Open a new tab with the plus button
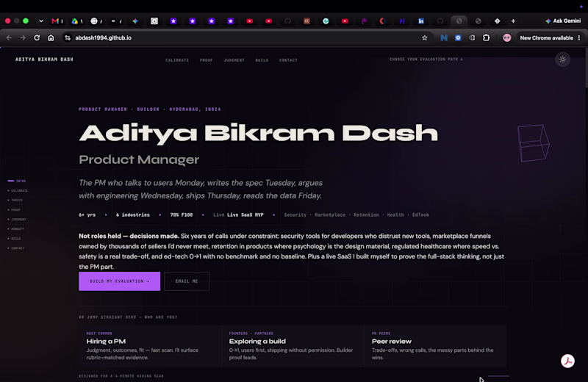The image size is (588, 382). coord(513,21)
